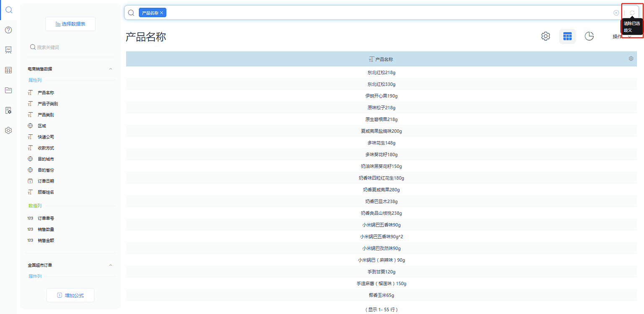The width and height of the screenshot is (644, 314).
Task: Open chart settings gear beside the view buttons
Action: 545,36
